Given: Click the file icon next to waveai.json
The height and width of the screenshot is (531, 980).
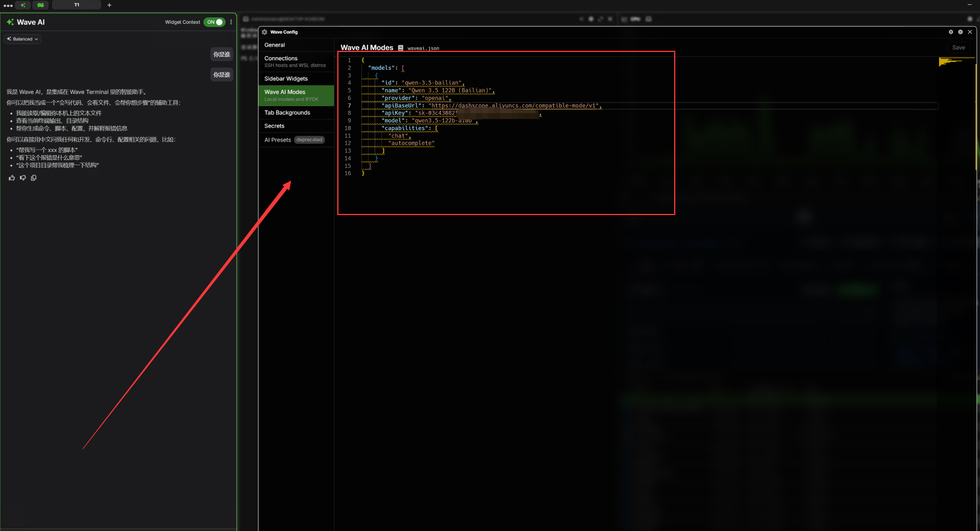Looking at the screenshot, I should (401, 48).
